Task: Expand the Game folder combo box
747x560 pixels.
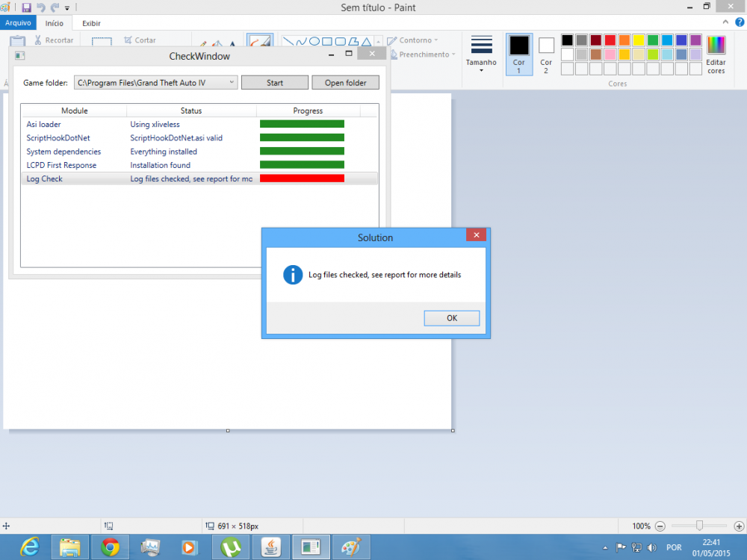Action: 232,82
